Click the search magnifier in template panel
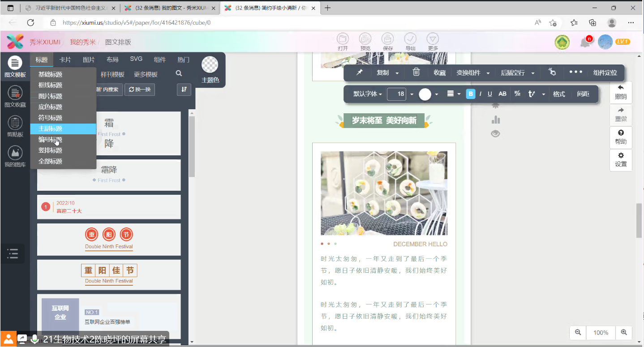This screenshot has width=644, height=347. point(179,74)
